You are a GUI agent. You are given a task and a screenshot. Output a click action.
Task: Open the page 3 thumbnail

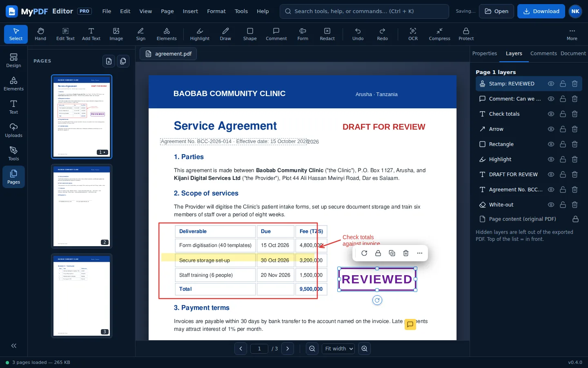tap(82, 296)
